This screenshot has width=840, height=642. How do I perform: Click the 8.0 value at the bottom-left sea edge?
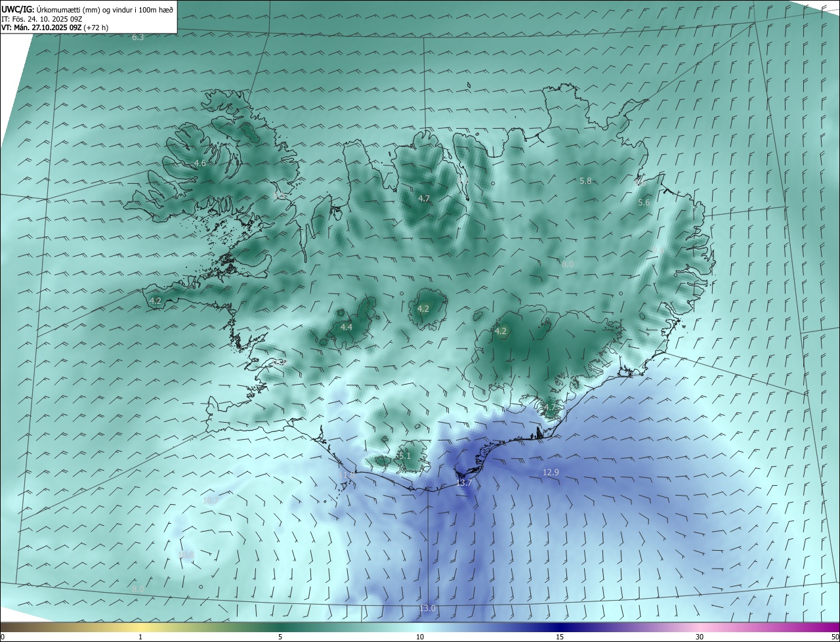click(138, 590)
